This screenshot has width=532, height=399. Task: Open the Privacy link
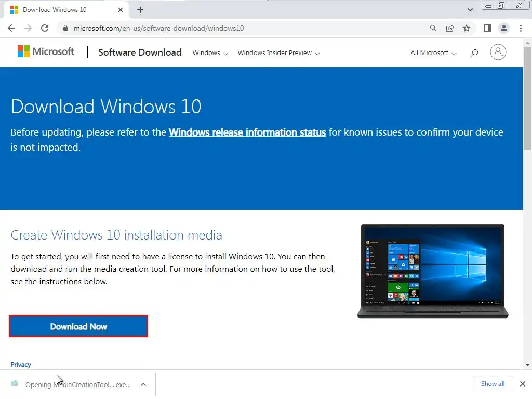click(21, 364)
